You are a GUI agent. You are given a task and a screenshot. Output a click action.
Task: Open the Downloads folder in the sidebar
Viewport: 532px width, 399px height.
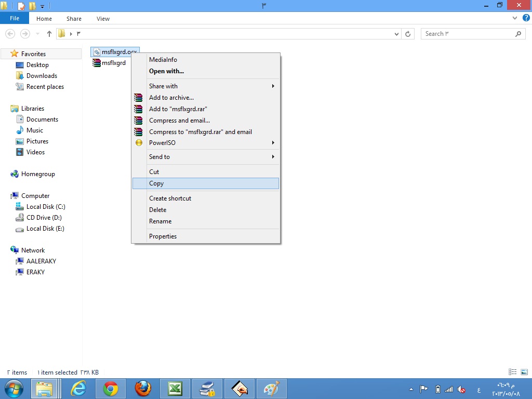pos(42,76)
